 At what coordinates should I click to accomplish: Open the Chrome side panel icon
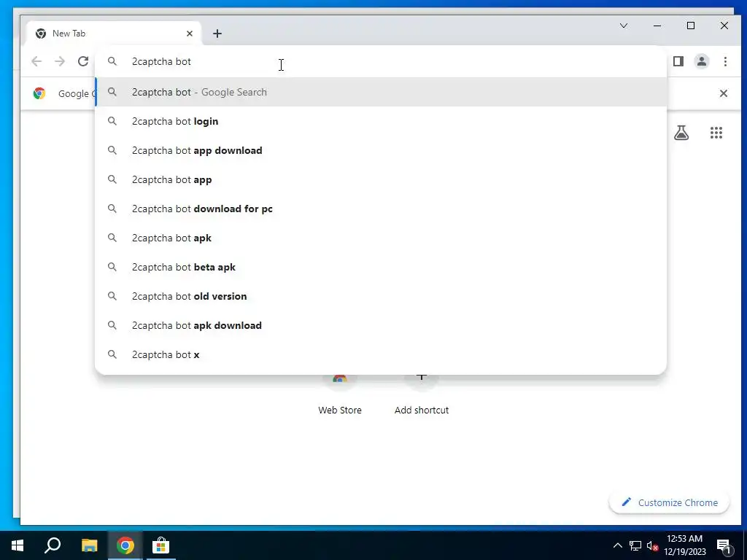(x=678, y=61)
